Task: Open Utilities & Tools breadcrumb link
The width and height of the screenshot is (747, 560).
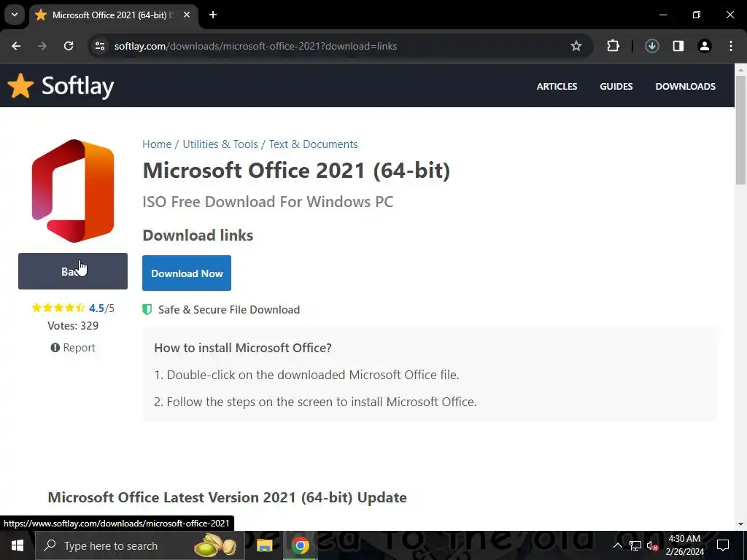Action: coord(220,144)
